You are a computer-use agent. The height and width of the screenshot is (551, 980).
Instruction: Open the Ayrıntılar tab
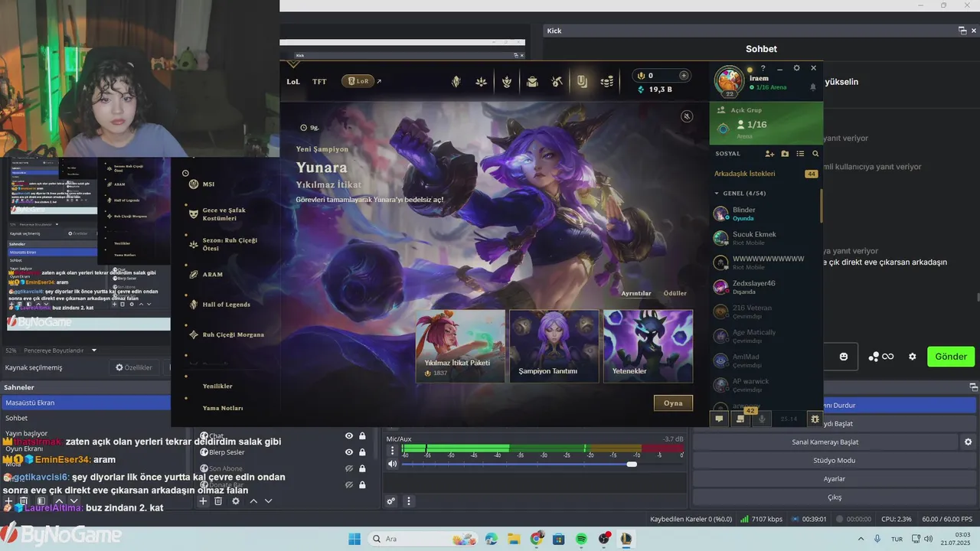[x=636, y=293]
